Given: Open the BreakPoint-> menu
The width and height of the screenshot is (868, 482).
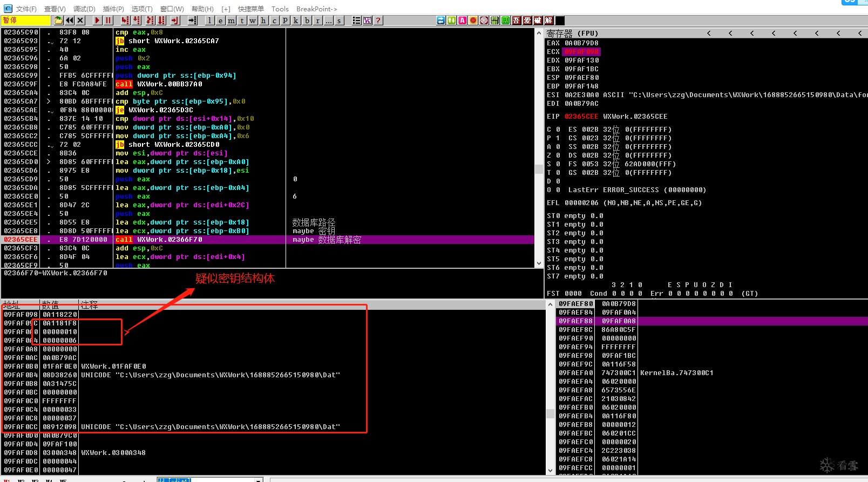Looking at the screenshot, I should point(316,9).
